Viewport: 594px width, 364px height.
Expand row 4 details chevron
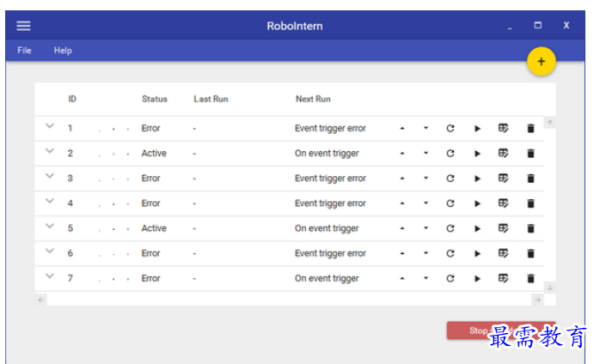(x=50, y=201)
